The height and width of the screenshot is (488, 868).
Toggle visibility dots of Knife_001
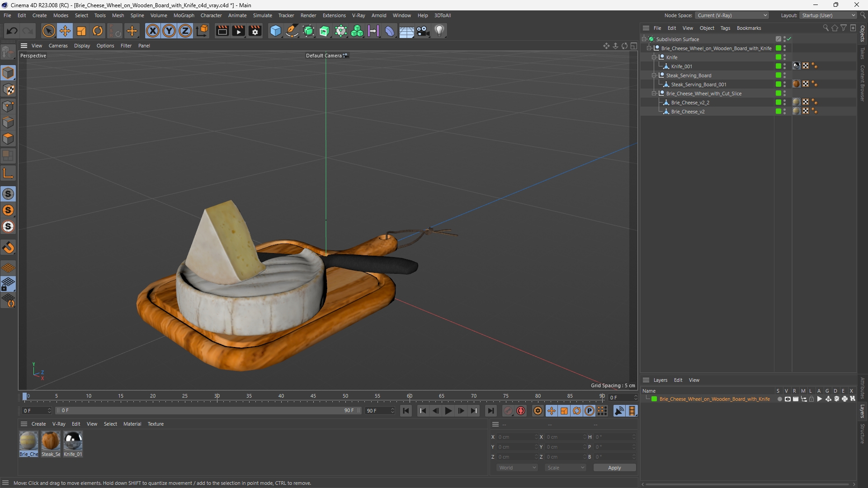(x=785, y=66)
